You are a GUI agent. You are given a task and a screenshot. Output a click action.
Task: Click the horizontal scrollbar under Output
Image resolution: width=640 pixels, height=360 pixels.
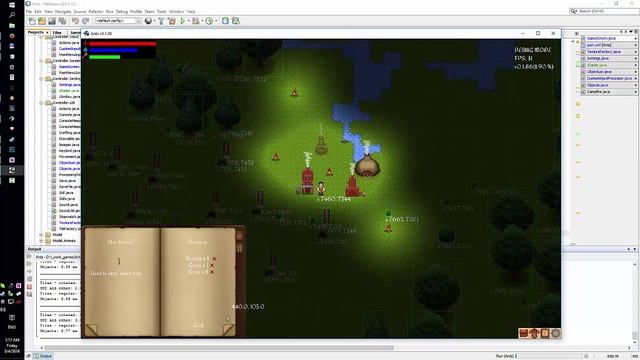(219, 348)
